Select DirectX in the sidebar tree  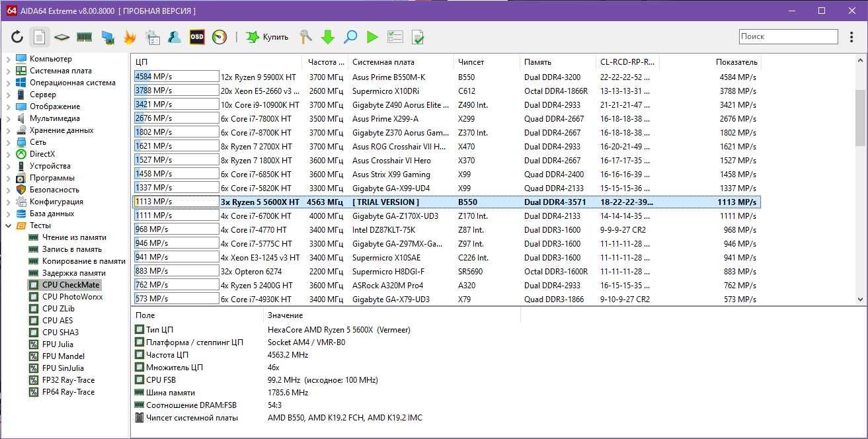(x=42, y=154)
